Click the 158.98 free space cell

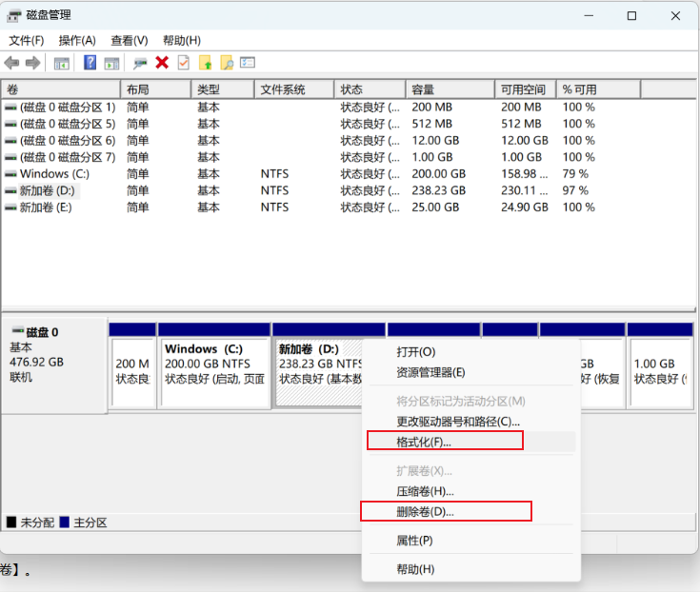point(524,174)
